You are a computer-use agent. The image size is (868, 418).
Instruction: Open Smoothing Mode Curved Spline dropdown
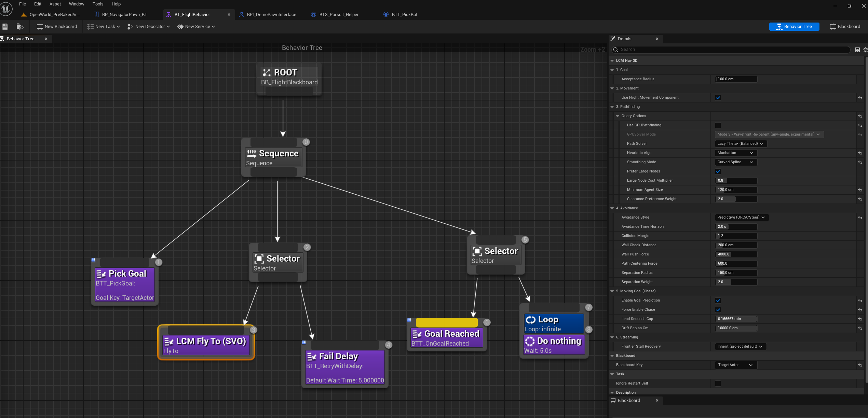(736, 162)
